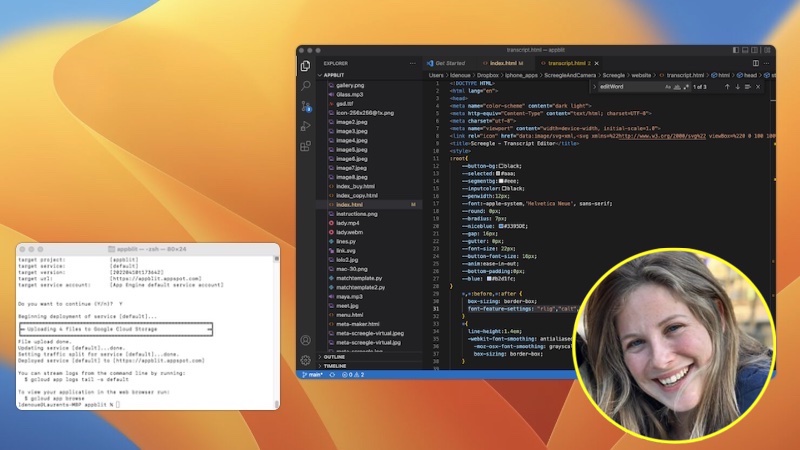
Task: Toggle Use Regular Expression in find widget
Action: point(686,87)
